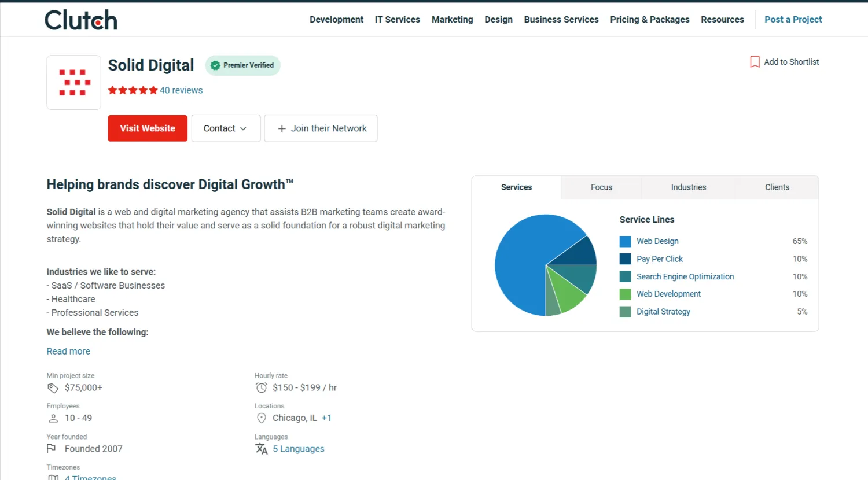Click the timezone clock icon near 4 Timezones

tap(53, 477)
